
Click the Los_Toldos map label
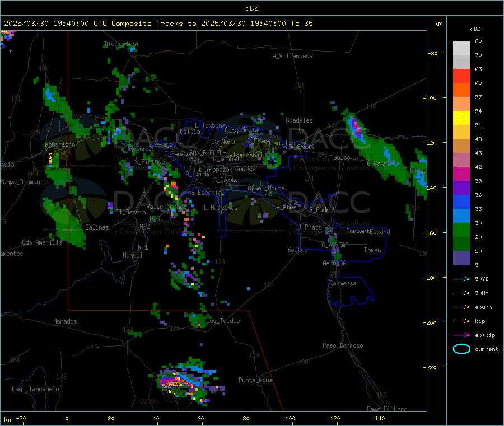tap(223, 321)
